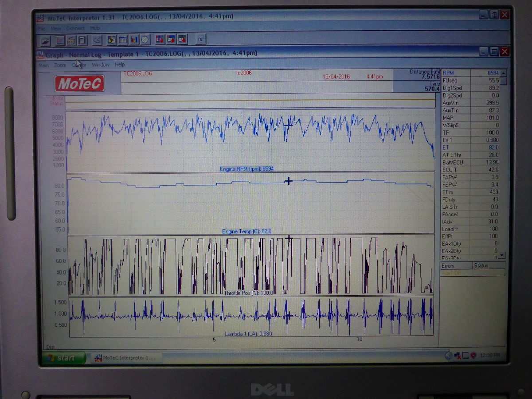Viewport: 532px width, 399px height.
Task: Select the TP channel row
Action: coord(470,133)
